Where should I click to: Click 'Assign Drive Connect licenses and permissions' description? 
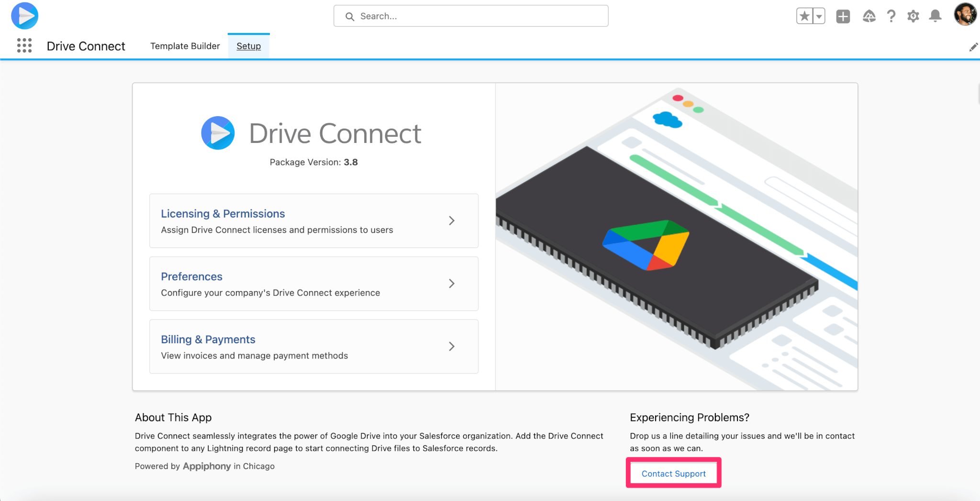tap(277, 230)
